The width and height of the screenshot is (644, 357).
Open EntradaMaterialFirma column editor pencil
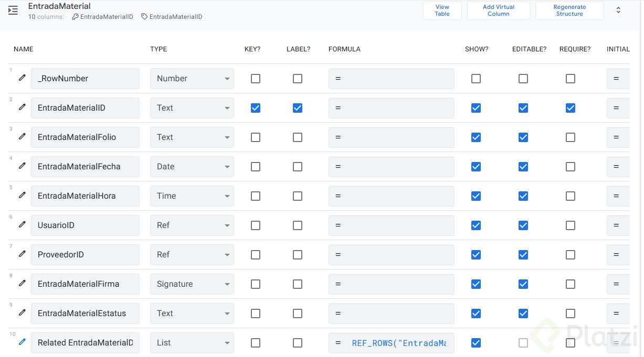22,283
